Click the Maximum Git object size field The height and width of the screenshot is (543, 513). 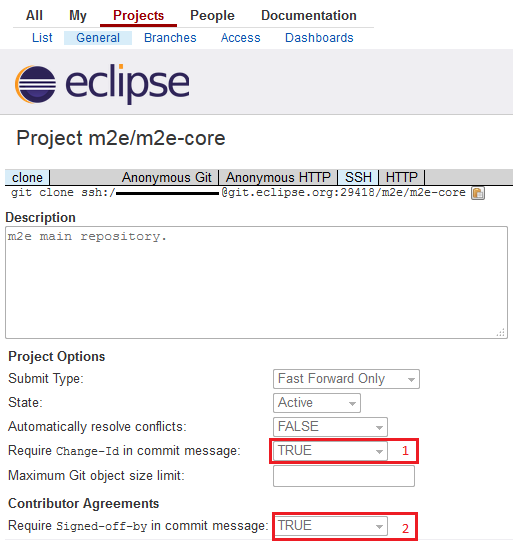click(344, 476)
